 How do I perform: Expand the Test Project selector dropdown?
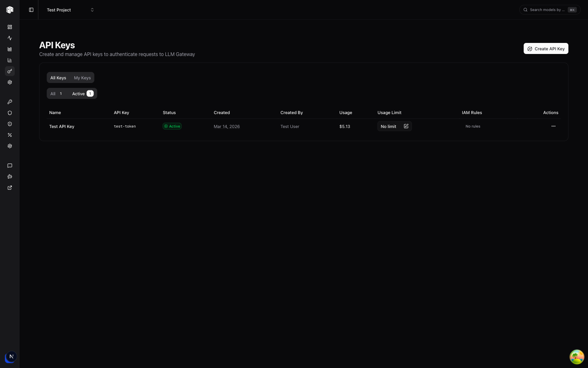tap(70, 10)
